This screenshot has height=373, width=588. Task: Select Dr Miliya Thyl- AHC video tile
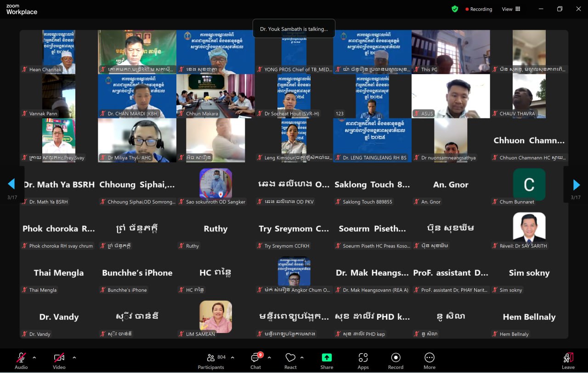coord(137,140)
